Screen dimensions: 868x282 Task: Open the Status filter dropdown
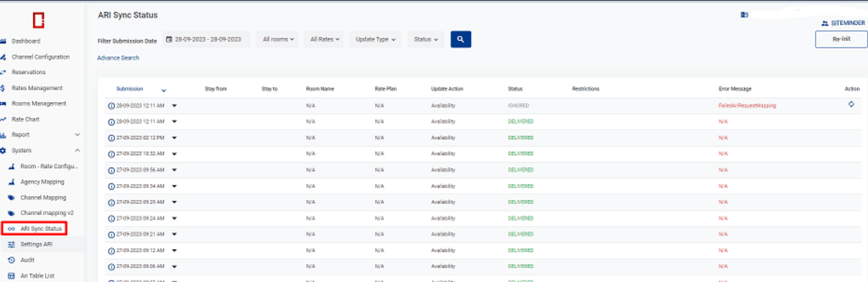pos(426,39)
